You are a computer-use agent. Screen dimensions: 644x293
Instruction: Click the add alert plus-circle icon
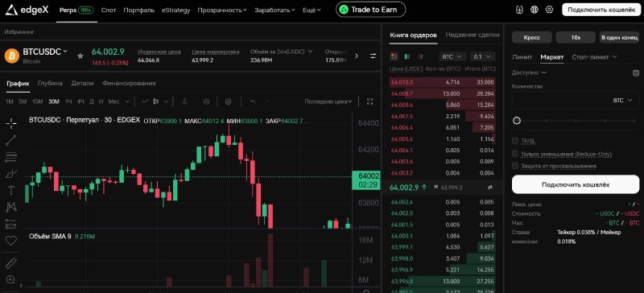pyautogui.click(x=229, y=101)
